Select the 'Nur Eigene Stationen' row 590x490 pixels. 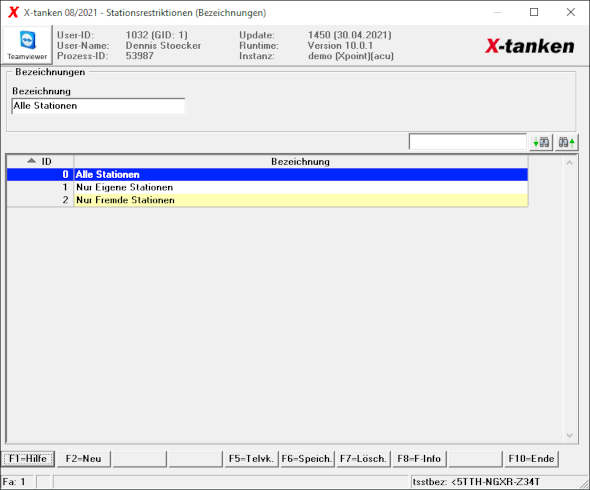click(x=267, y=187)
